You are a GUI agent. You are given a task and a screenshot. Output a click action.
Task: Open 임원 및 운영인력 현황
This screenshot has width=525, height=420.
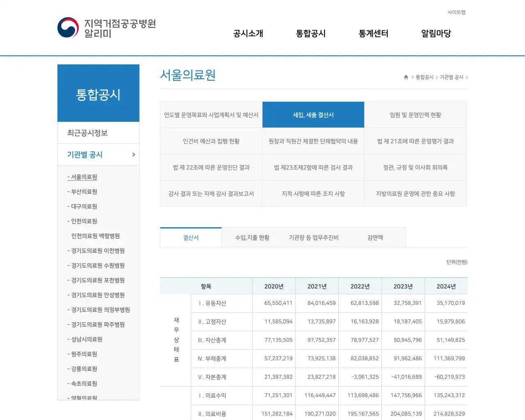click(415, 114)
